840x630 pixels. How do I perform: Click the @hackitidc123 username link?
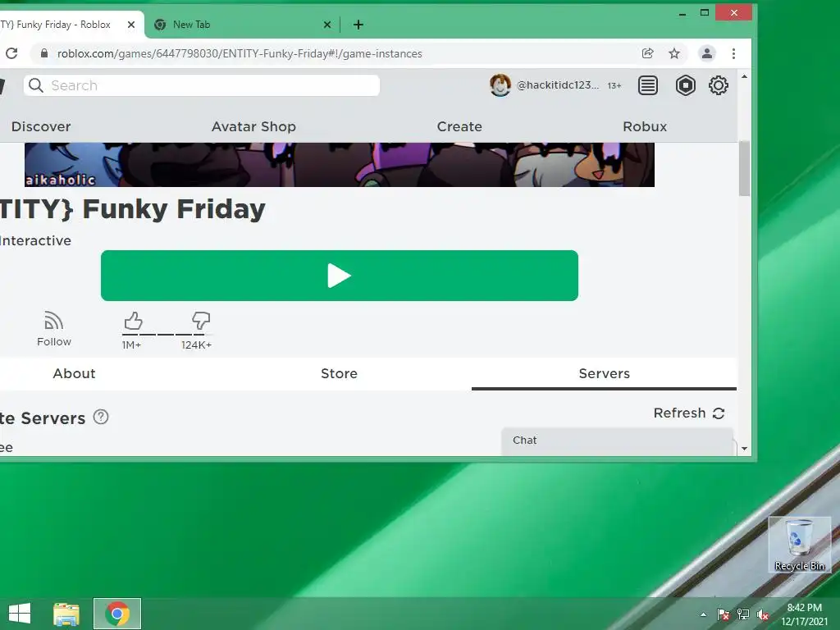tap(558, 85)
